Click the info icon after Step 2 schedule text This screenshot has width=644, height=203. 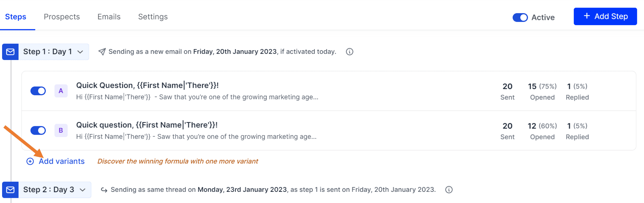(x=449, y=190)
